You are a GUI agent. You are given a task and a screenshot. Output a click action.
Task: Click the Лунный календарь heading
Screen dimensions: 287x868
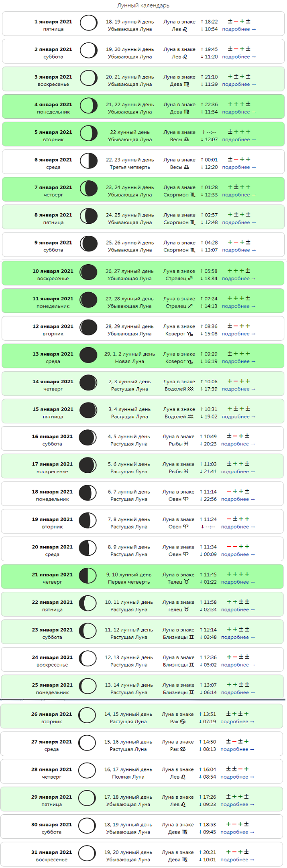click(143, 6)
